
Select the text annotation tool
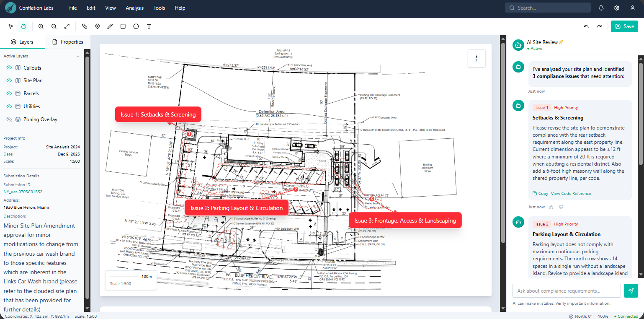click(149, 26)
